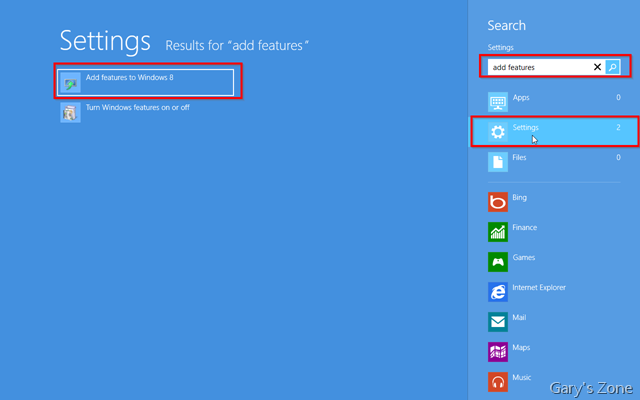
Task: Choose Mail label in app list
Action: [519, 318]
